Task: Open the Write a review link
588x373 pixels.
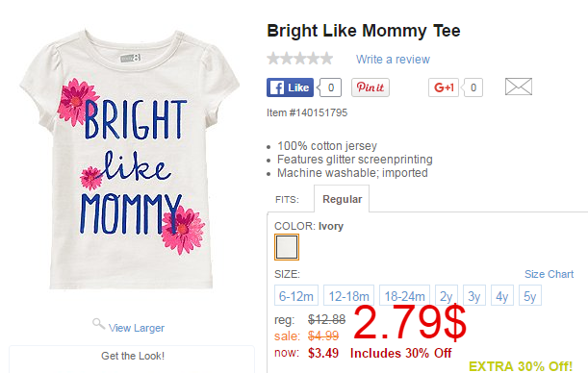Action: pos(393,60)
